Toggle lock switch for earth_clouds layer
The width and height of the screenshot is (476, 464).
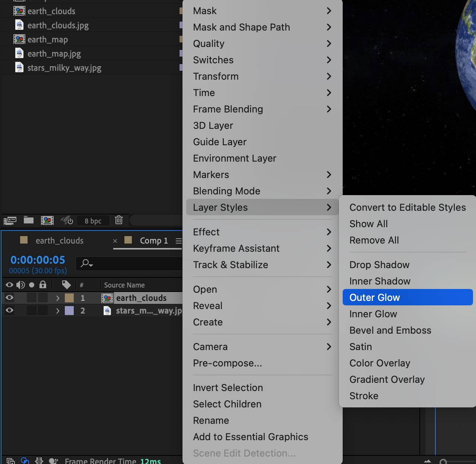43,298
